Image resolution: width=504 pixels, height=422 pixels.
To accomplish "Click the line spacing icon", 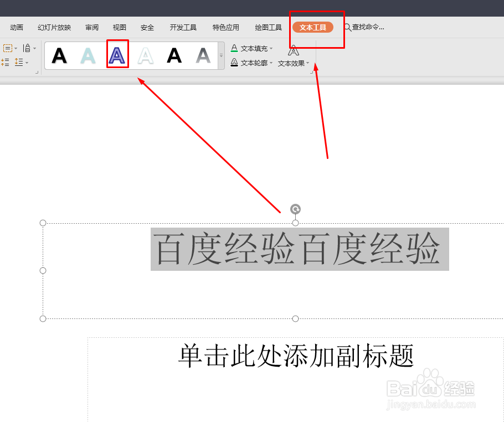I will [x=19, y=62].
